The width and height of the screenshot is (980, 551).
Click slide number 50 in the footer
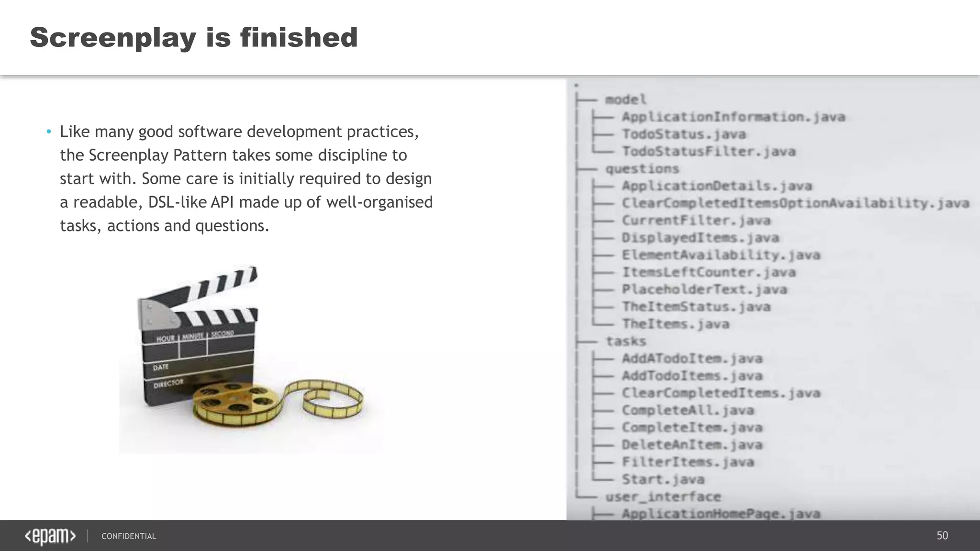point(942,536)
